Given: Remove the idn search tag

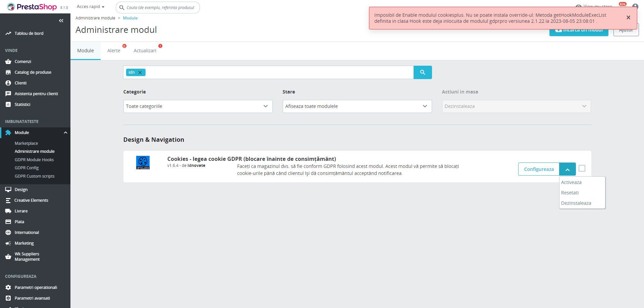Looking at the screenshot, I should coord(140,72).
